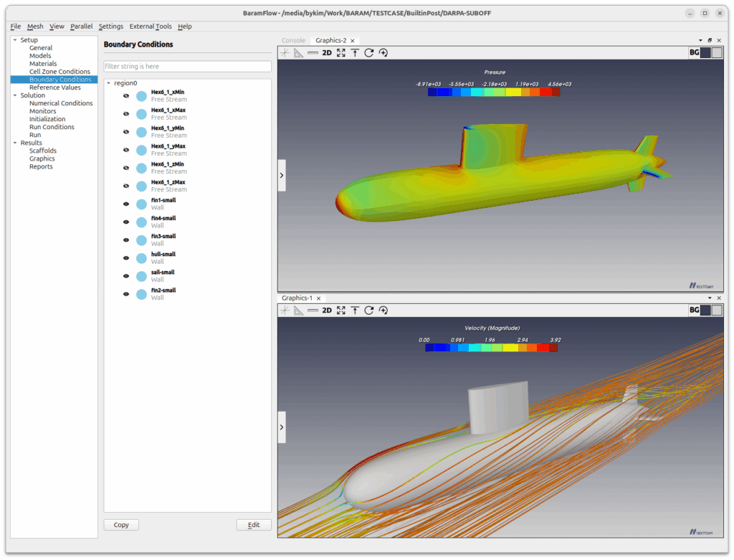Select the ruler tool in Graphics-2 toolbar

(x=313, y=53)
